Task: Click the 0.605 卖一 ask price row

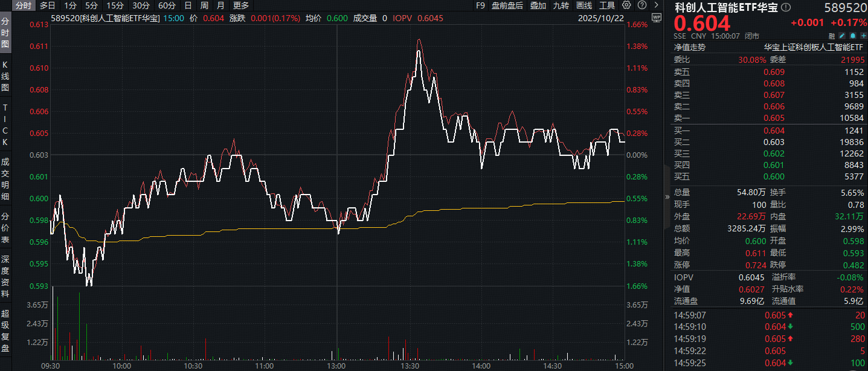Action: 768,118
